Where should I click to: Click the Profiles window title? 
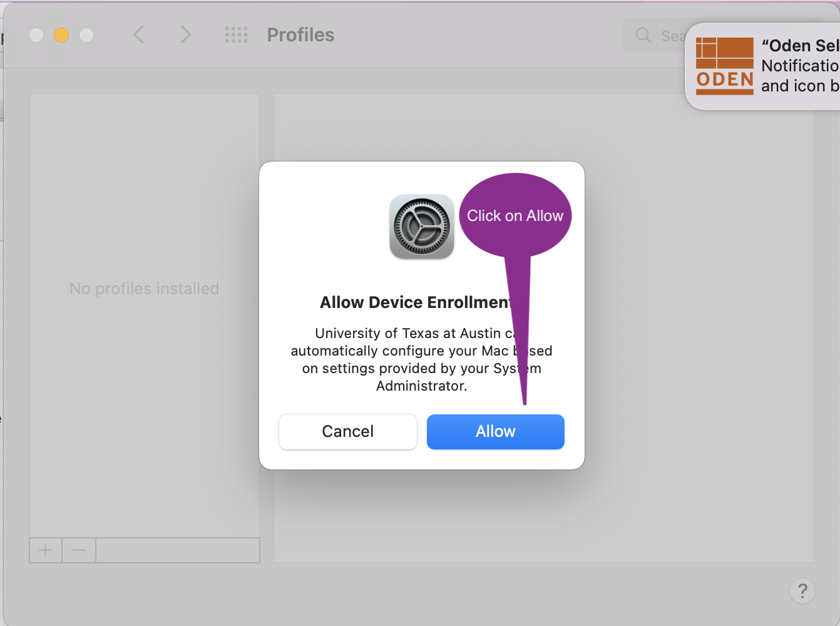(300, 35)
